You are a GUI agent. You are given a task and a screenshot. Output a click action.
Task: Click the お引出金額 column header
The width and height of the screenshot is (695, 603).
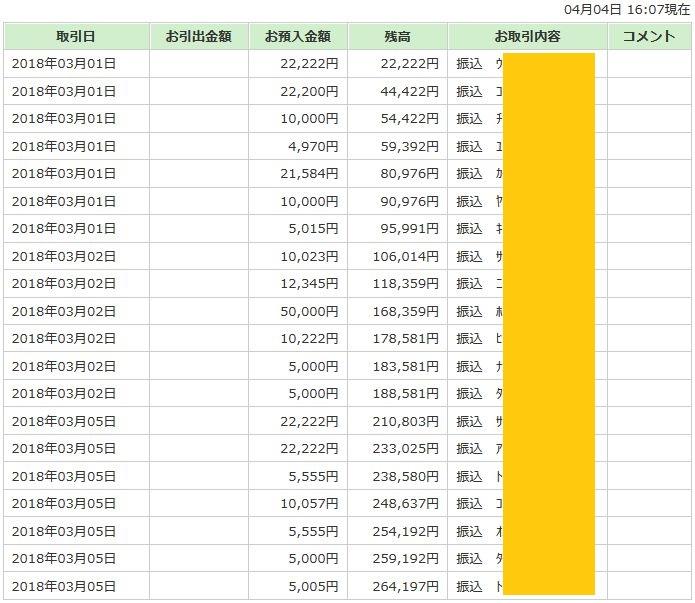point(198,36)
